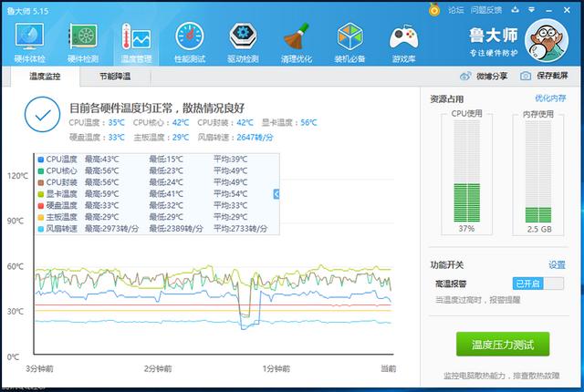
Task: Open 游戏库 game library controller icon
Action: (x=402, y=42)
